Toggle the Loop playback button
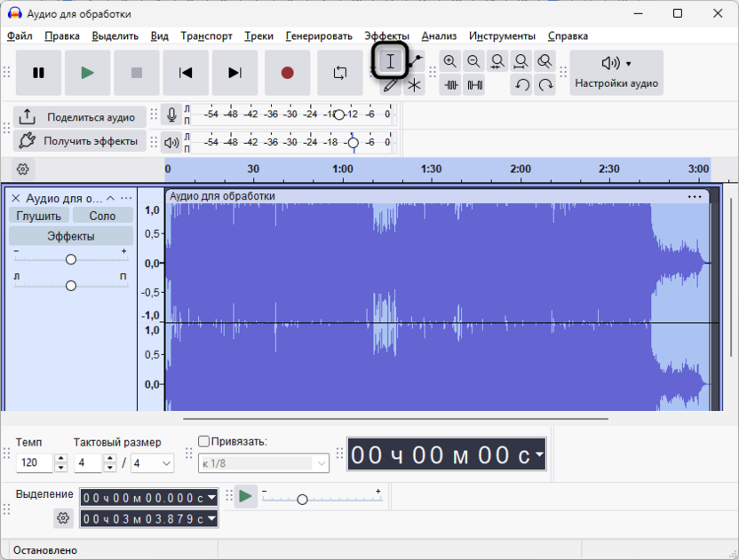 tap(340, 73)
